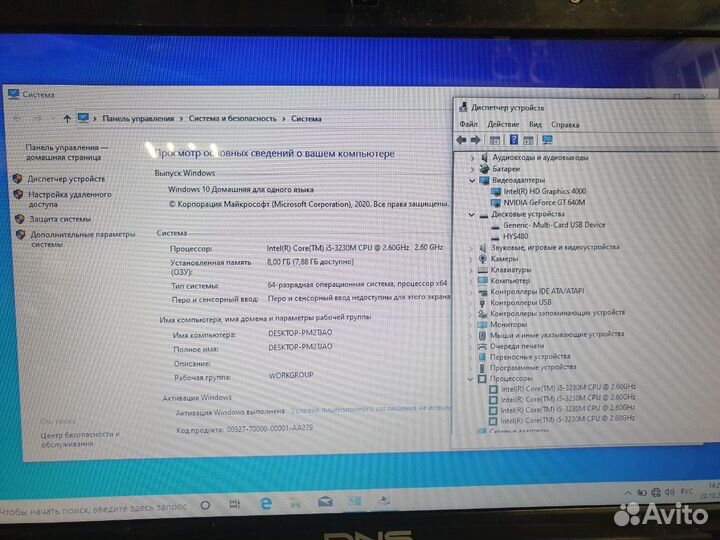Click the shield icon beside Защита системы
720x540 pixels.
click(x=20, y=219)
